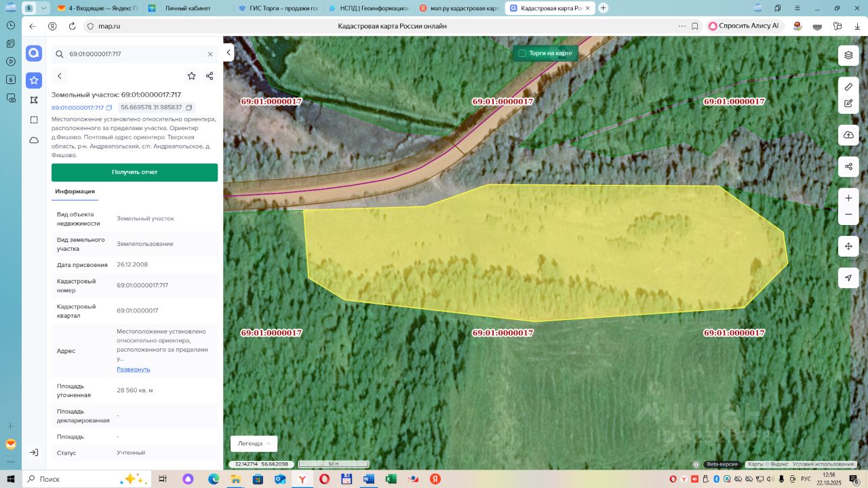Click the search field with cadastral number

134,54
